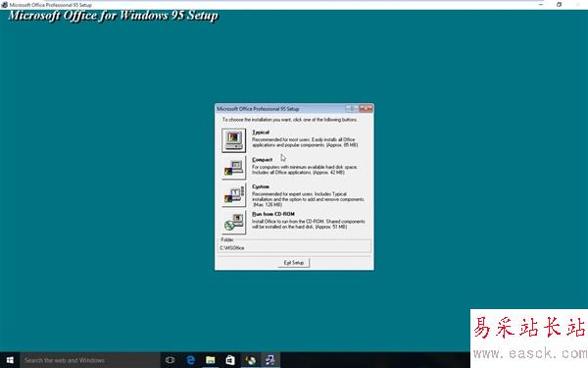The height and width of the screenshot is (368, 588).
Task: Click the 'Run from CD-ROM' heading text
Action: pos(273,214)
